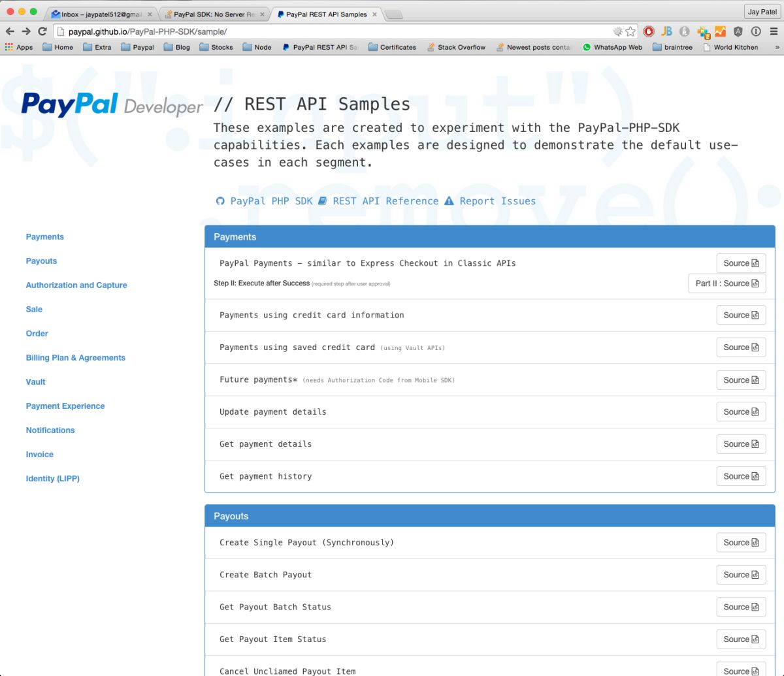Screen dimensions: 784x676
Task: Close the Inbox Gmail tab
Action: pyautogui.click(x=150, y=14)
